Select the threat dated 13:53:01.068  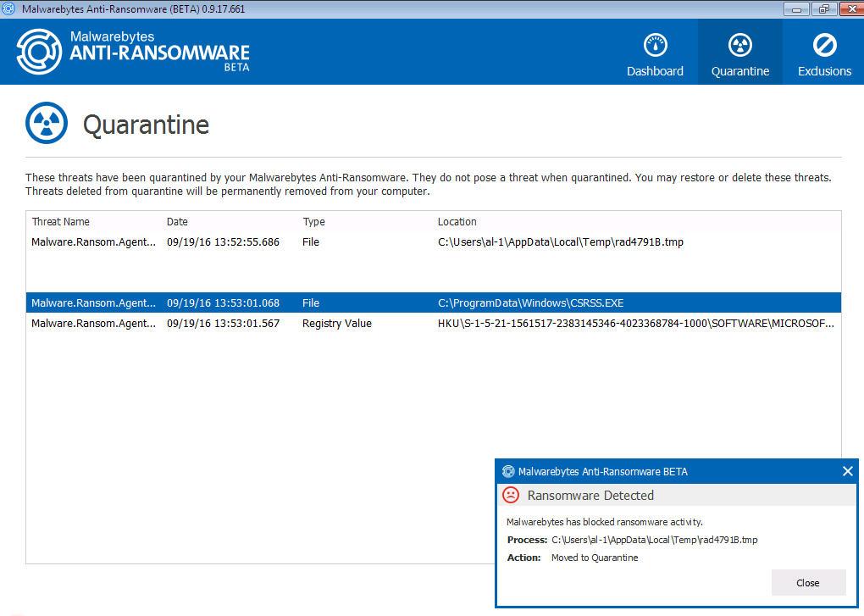point(433,302)
